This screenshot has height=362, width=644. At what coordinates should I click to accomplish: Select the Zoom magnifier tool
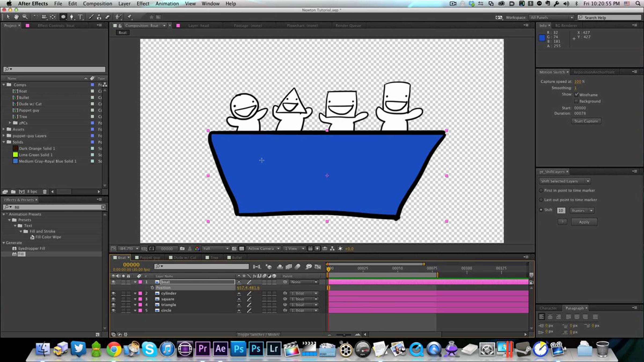click(25, 17)
